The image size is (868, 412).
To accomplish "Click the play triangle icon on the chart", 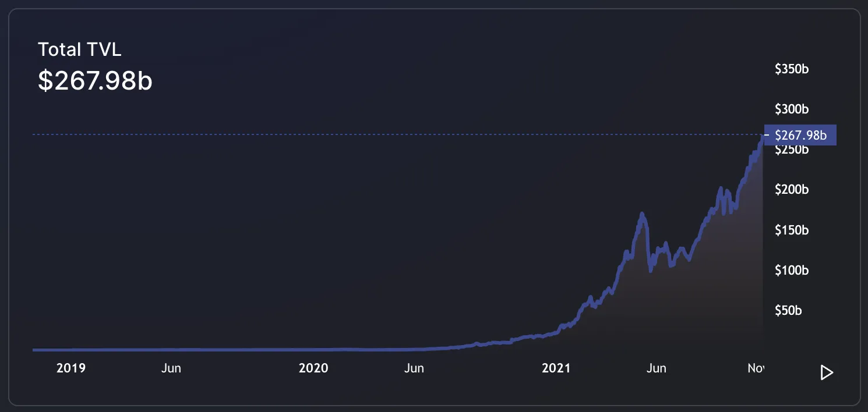I will coord(826,372).
